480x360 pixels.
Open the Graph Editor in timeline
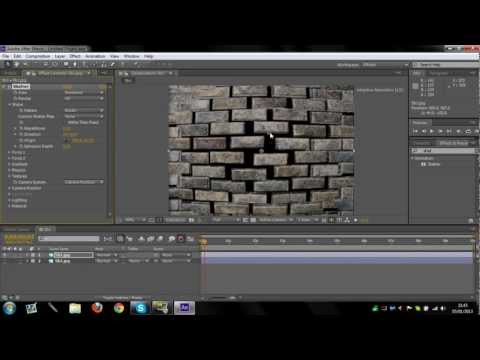point(190,239)
